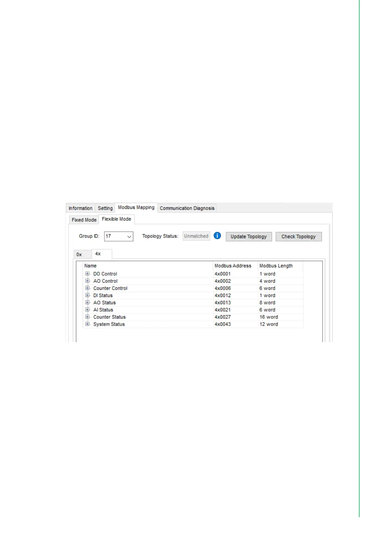Click the Topology Status Unmatched field
The width and height of the screenshot is (392, 554).
(196, 236)
